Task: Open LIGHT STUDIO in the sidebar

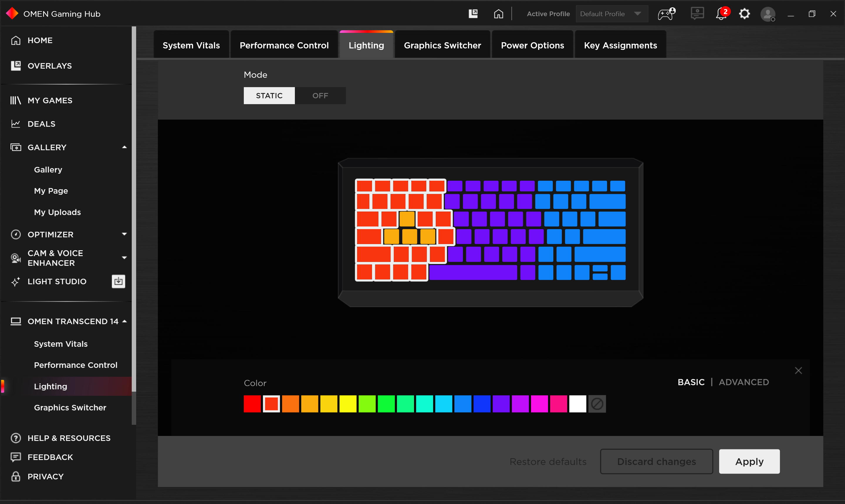Action: click(x=57, y=281)
